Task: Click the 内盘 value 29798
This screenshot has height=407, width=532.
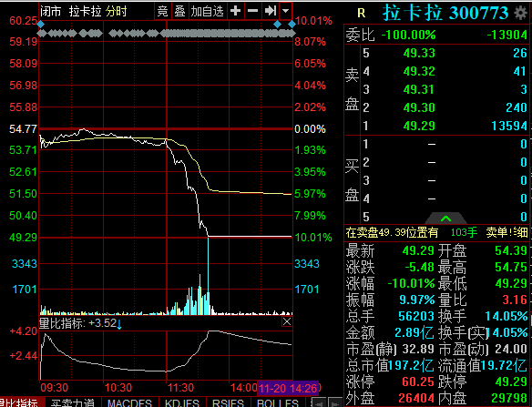Action: [509, 398]
